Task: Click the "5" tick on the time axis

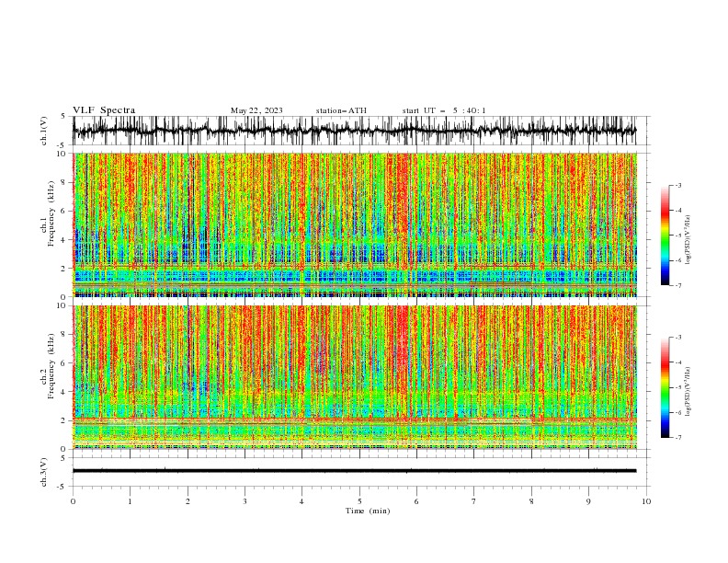Action: coord(359,501)
